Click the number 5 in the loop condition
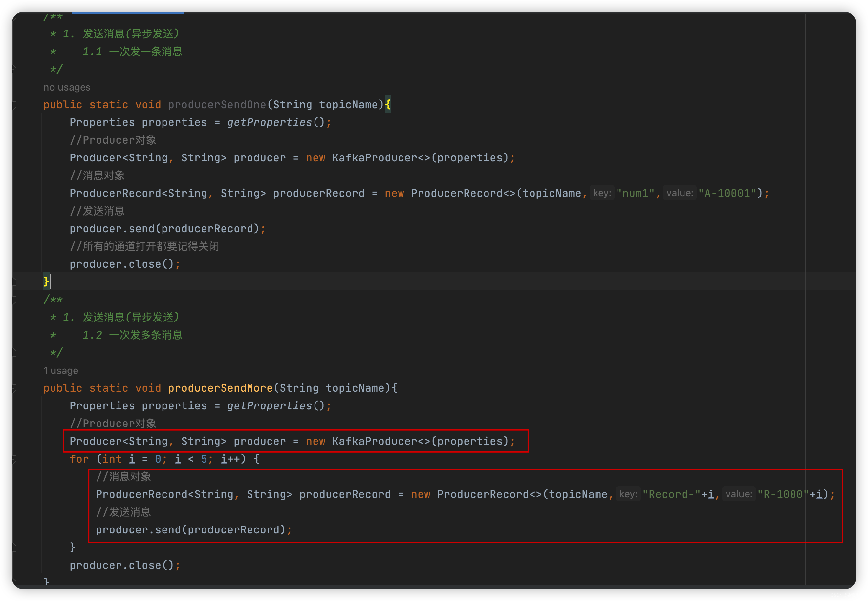This screenshot has height=601, width=868. point(204,459)
